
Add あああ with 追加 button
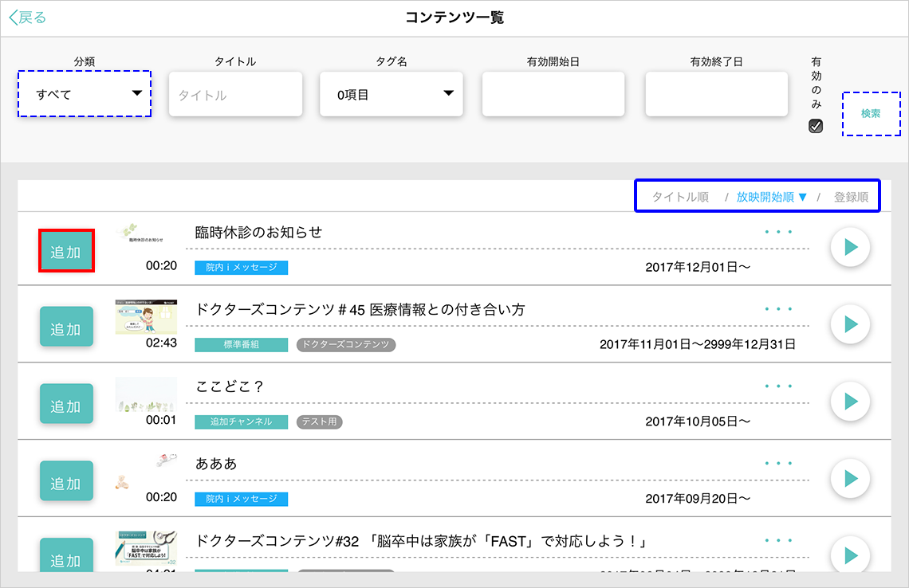point(66,480)
